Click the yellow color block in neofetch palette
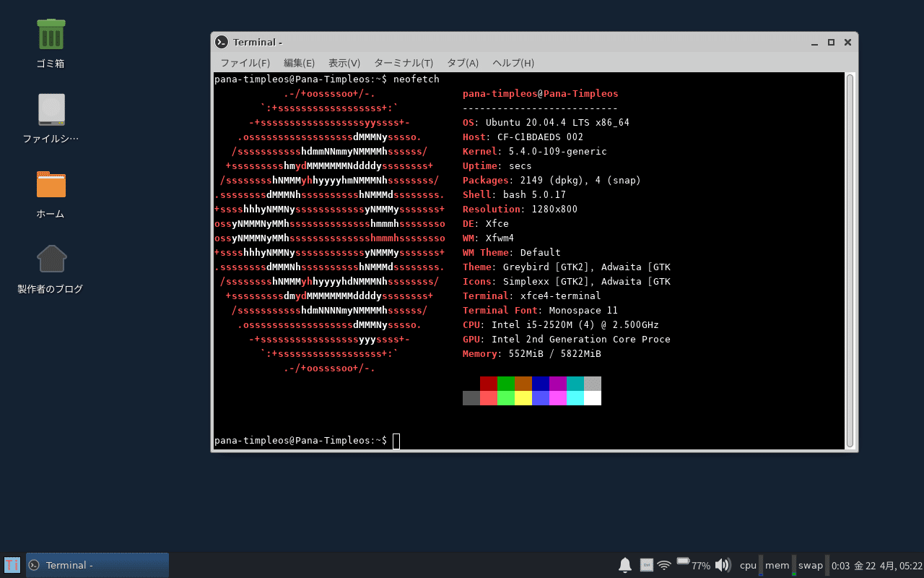 click(523, 398)
